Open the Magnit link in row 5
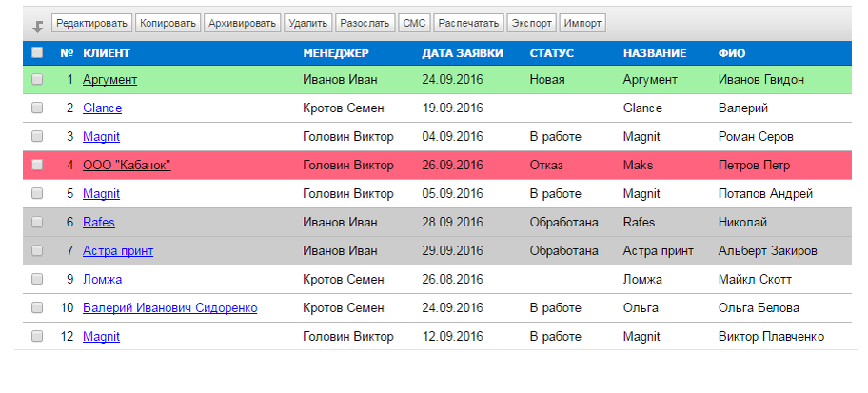868x393 pixels. click(101, 194)
